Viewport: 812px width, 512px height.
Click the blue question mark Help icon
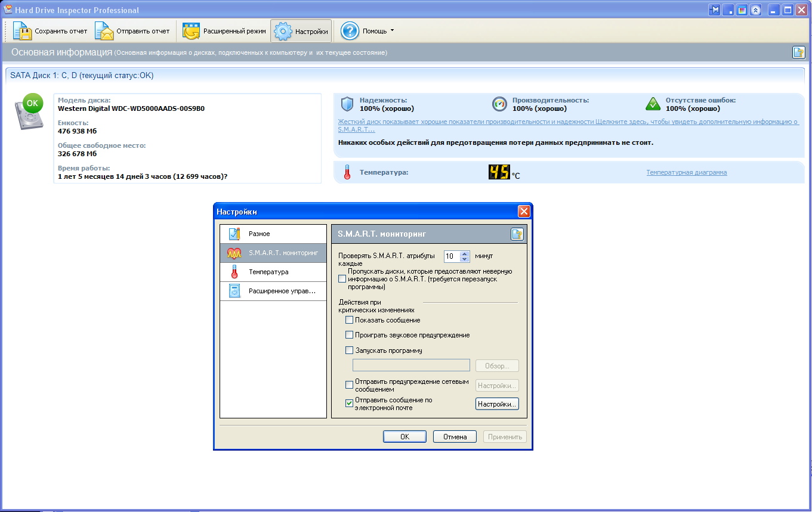pos(350,31)
